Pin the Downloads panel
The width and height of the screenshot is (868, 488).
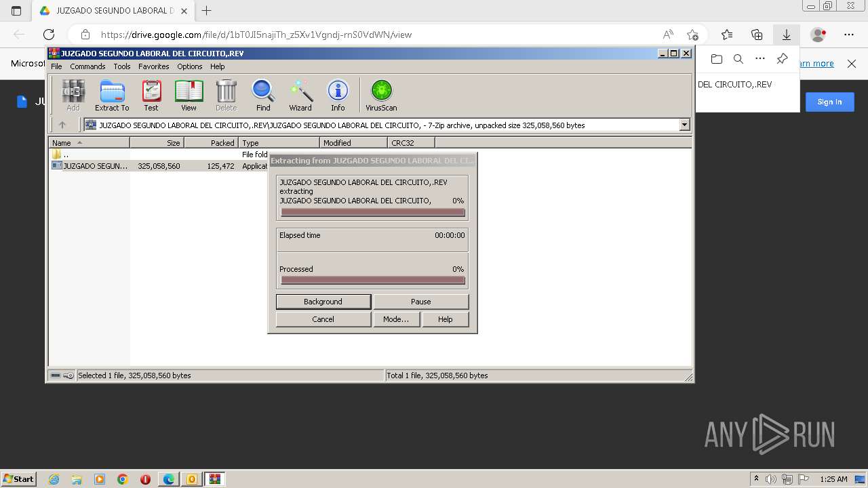click(x=782, y=59)
